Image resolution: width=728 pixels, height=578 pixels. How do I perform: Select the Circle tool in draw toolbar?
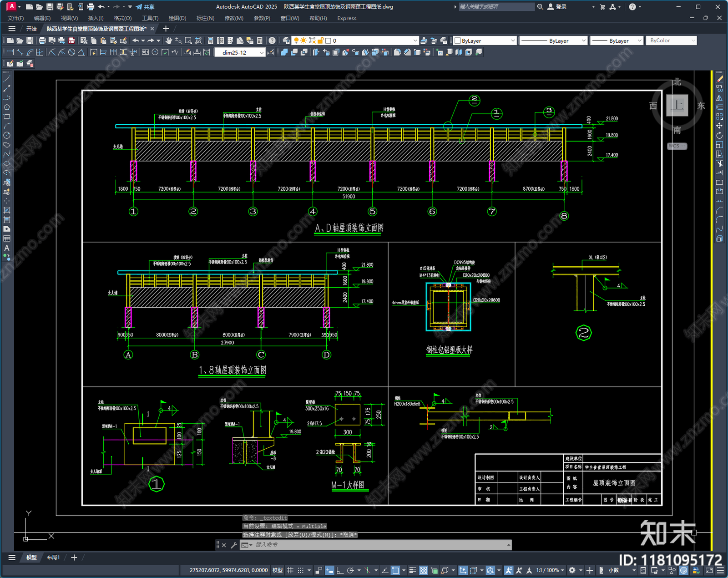point(7,135)
